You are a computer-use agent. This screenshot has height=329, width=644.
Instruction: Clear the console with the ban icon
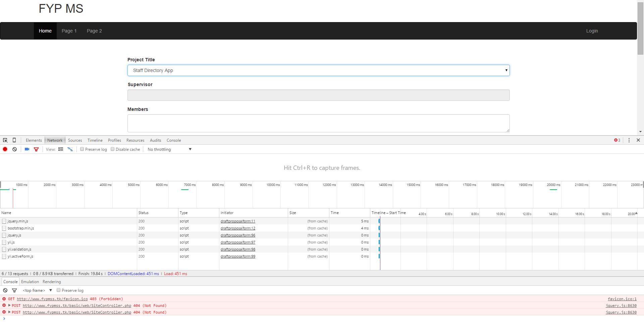pos(5,290)
